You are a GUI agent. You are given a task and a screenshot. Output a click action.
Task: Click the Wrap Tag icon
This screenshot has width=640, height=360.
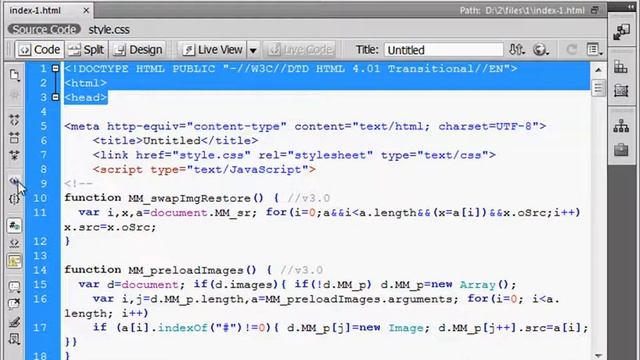14,322
